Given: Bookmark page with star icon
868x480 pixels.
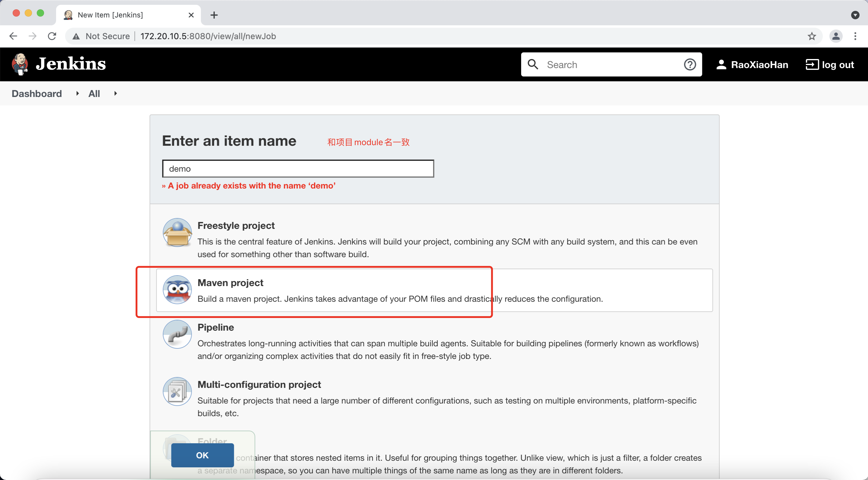Looking at the screenshot, I should 812,36.
